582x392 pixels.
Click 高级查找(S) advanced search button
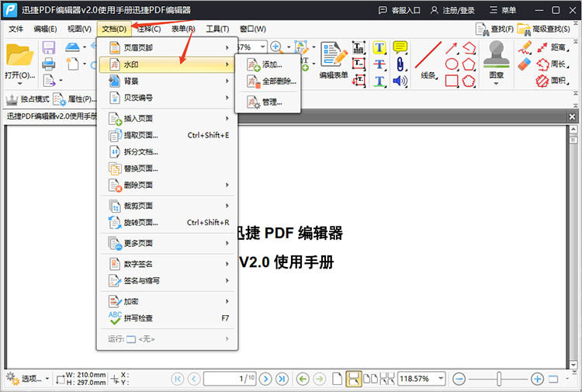click(544, 29)
